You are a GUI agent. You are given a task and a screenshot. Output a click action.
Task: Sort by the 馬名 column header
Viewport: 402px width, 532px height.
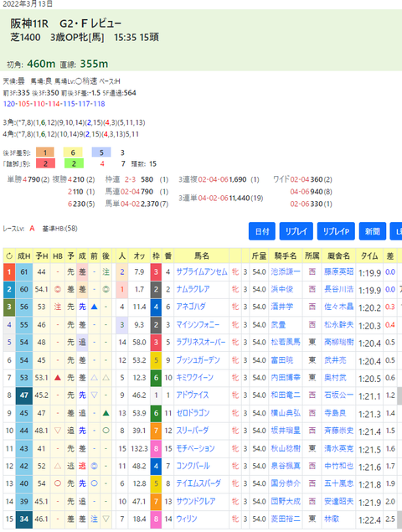[x=202, y=256]
